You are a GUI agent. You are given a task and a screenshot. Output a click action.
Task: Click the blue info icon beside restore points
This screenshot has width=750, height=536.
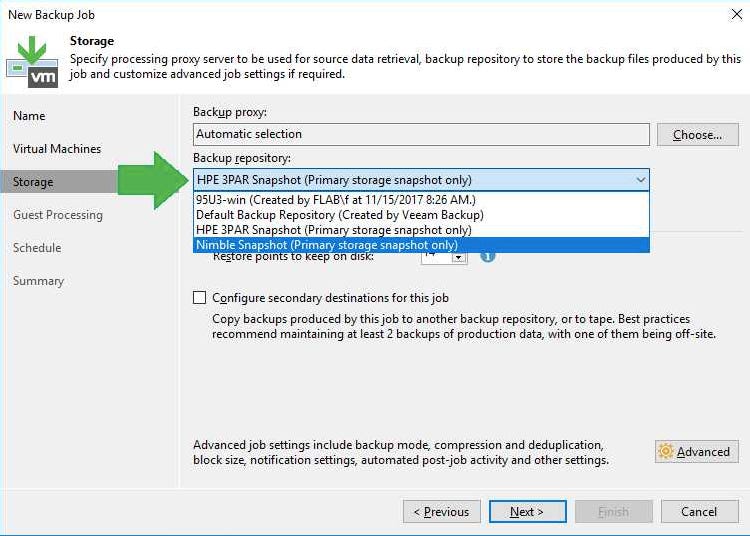click(x=488, y=256)
